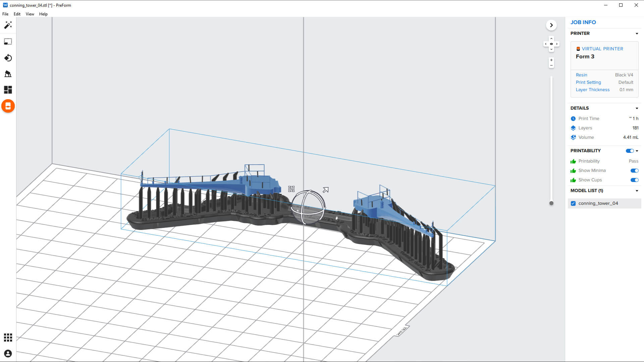Toggle the Printability section switch

630,151
